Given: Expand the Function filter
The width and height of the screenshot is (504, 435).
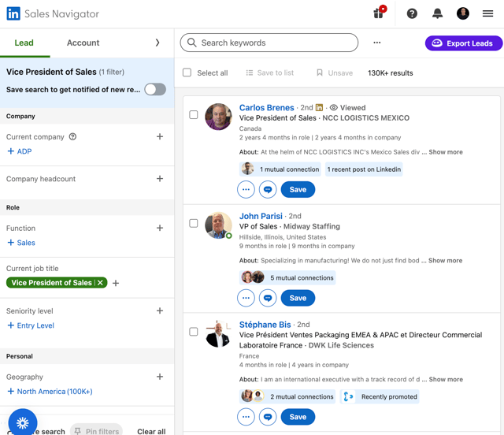Looking at the screenshot, I should [160, 228].
